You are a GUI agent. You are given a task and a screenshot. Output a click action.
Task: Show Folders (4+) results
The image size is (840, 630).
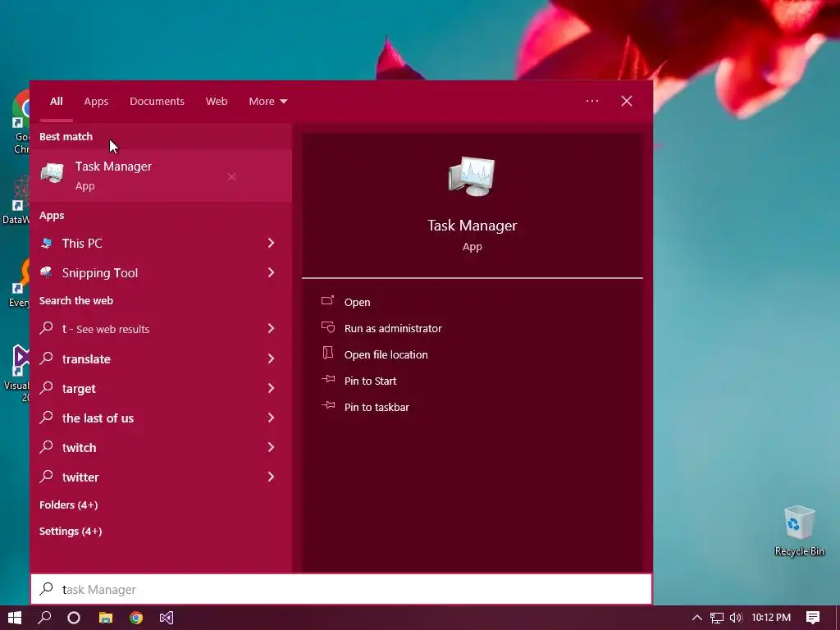69,504
